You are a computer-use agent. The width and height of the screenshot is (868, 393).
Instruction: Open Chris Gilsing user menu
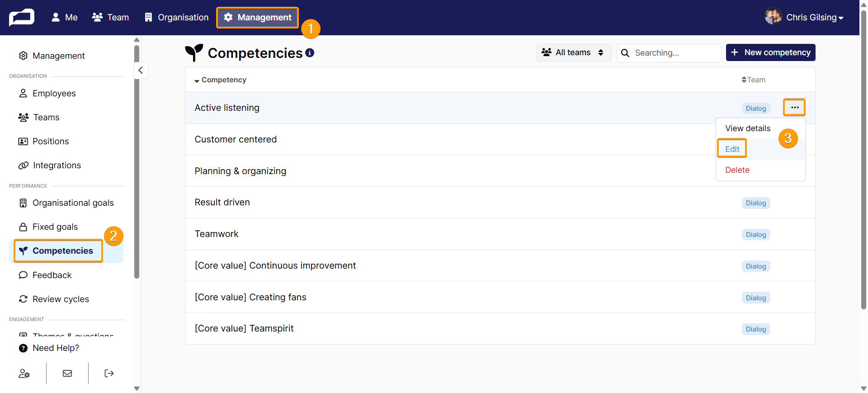click(x=814, y=17)
